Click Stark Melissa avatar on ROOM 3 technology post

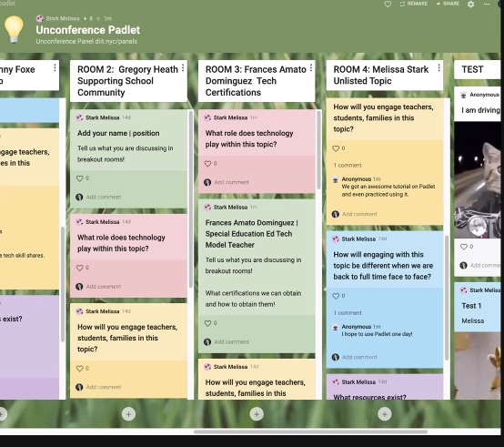[x=207, y=117]
